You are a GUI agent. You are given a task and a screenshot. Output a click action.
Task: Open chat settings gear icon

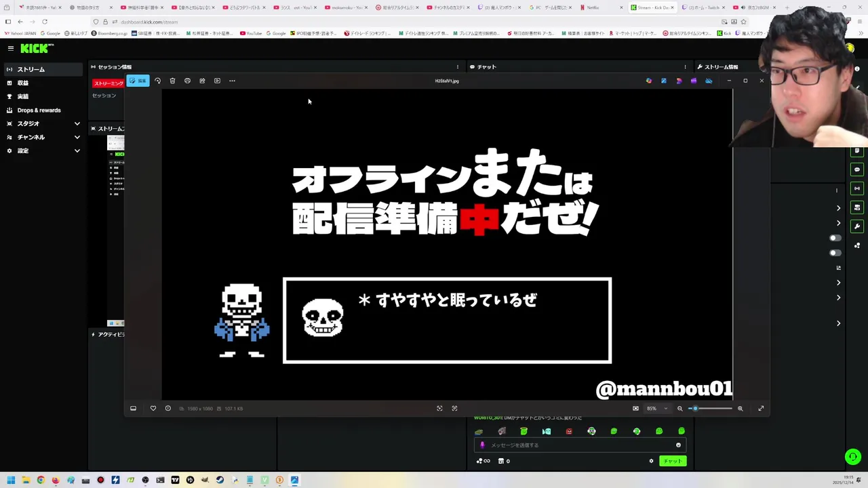pyautogui.click(x=651, y=461)
